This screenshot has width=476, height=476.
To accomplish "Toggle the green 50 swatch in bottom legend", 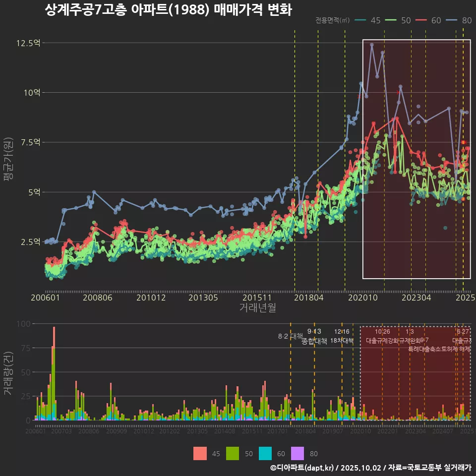I will point(233,453).
